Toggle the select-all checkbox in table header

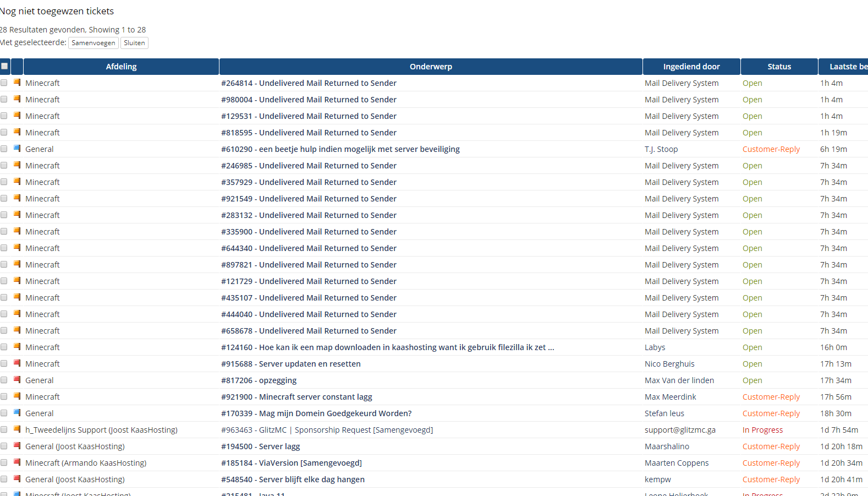[x=4, y=67]
